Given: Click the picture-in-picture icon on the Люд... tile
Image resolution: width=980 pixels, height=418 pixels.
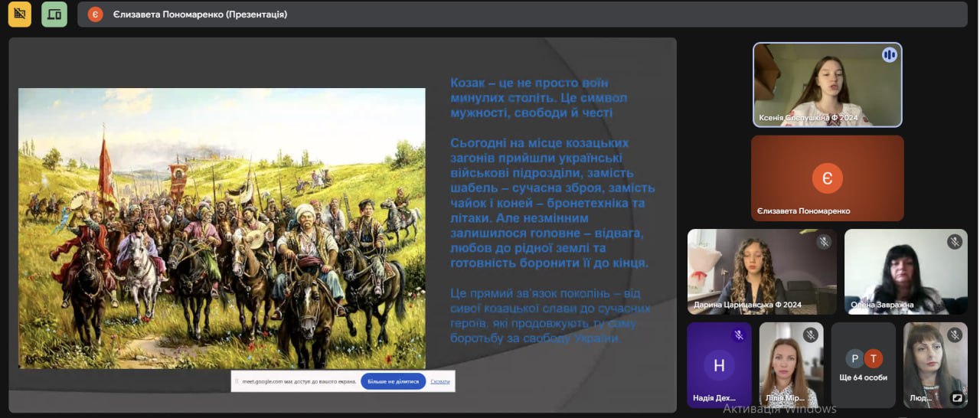Looking at the screenshot, I should pyautogui.click(x=956, y=398).
